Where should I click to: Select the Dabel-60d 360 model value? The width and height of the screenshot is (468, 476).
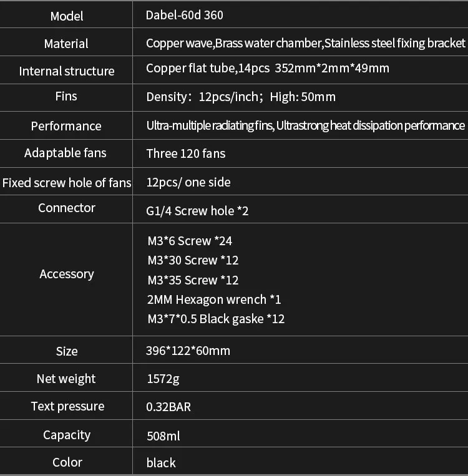tap(184, 15)
